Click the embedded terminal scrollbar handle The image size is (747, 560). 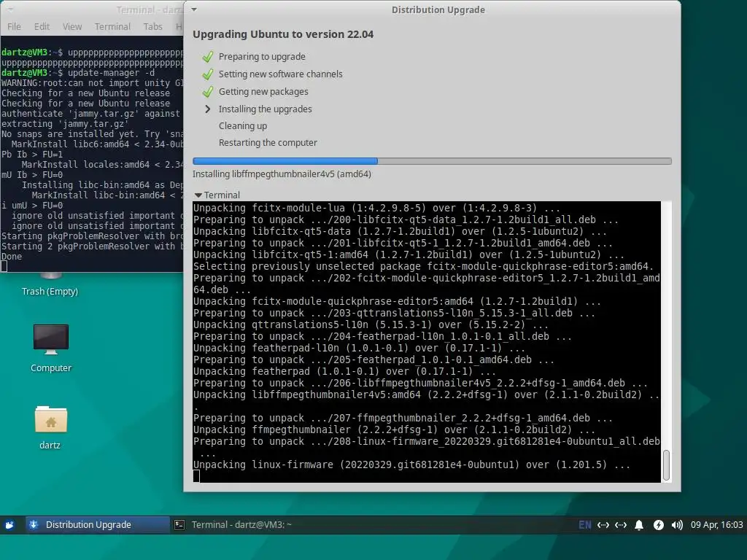666,464
